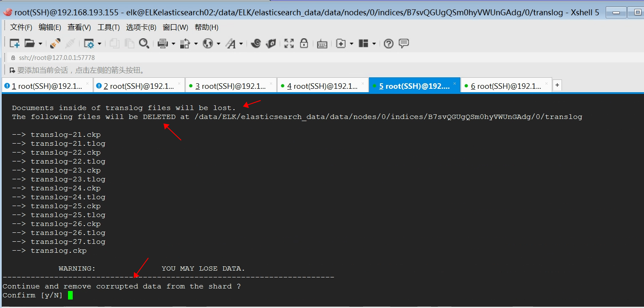Open the 编辑(E) menu

coord(50,27)
